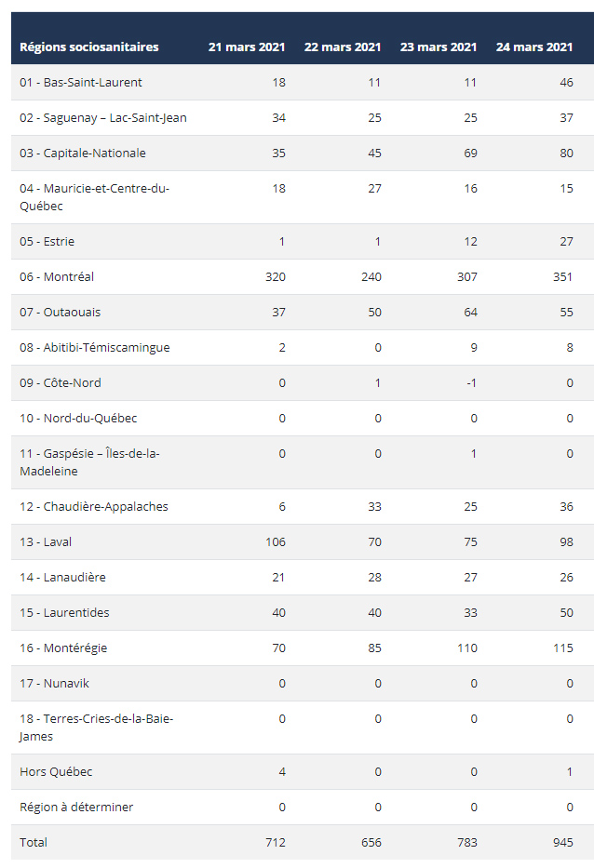Click the 02 - Saguenay – Lac-Saint-Jean label
The width and height of the screenshot is (594, 868).
click(x=103, y=118)
